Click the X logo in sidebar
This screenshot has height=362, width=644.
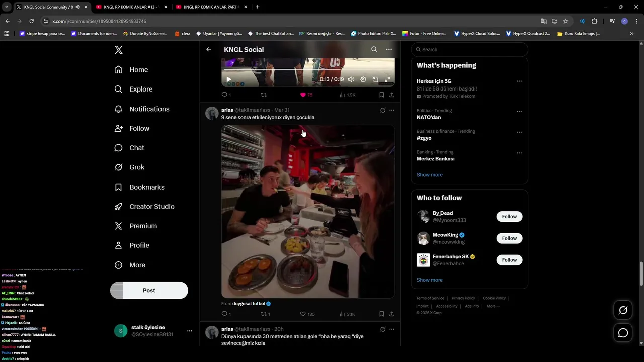(x=119, y=50)
